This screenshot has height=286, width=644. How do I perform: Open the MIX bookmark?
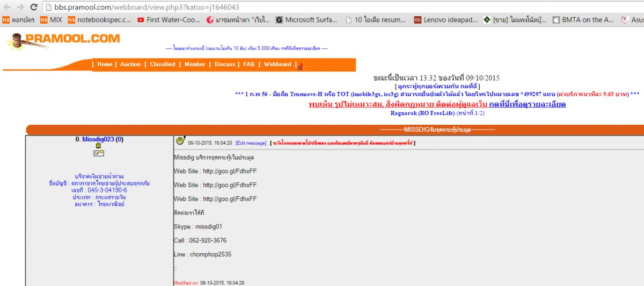(52, 20)
